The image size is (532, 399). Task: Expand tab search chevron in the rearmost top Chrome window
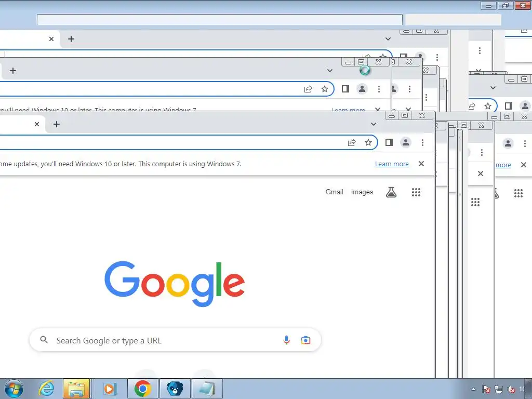(388, 39)
